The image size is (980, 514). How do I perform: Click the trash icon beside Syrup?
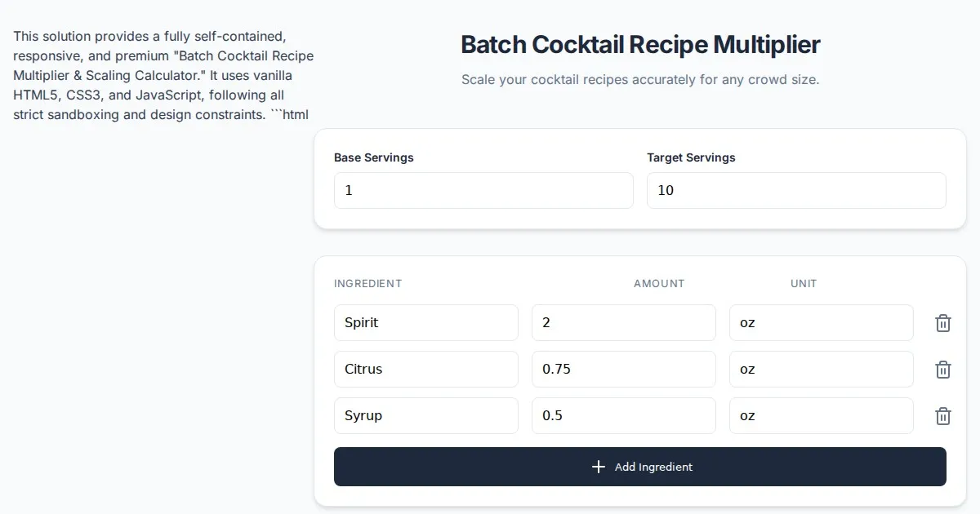pyautogui.click(x=942, y=416)
